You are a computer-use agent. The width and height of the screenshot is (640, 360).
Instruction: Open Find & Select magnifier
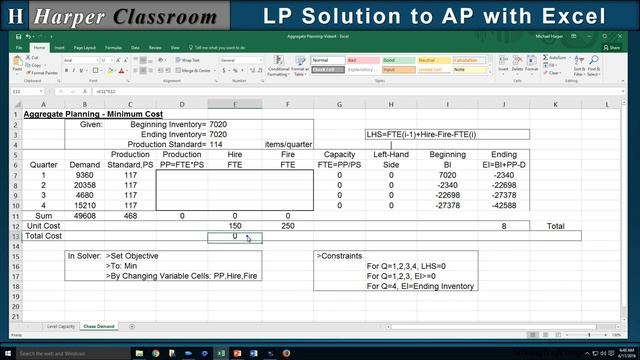click(593, 66)
